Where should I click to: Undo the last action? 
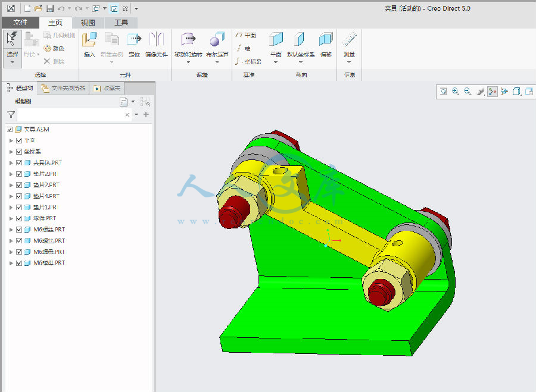coord(61,8)
